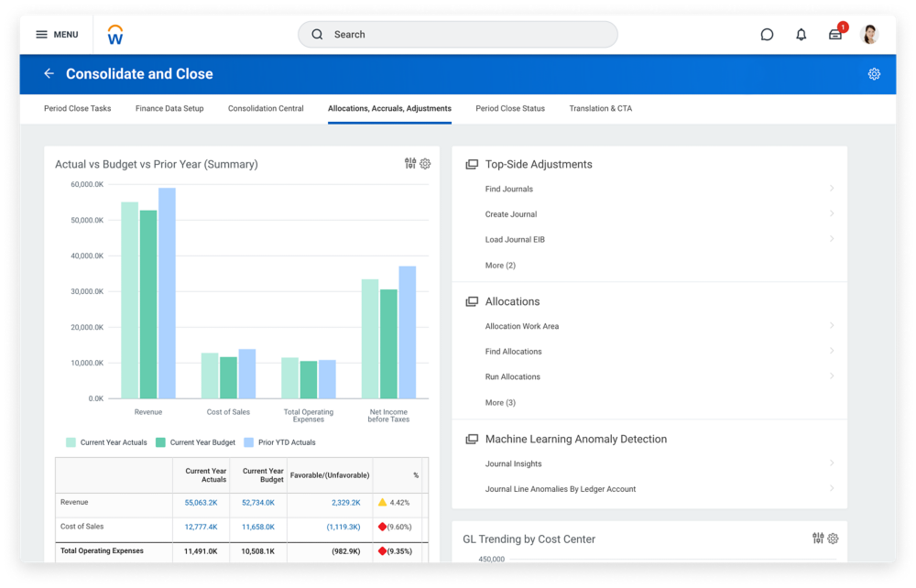Expand More (3) under Allocations
This screenshot has width=916, height=588.
tap(500, 403)
